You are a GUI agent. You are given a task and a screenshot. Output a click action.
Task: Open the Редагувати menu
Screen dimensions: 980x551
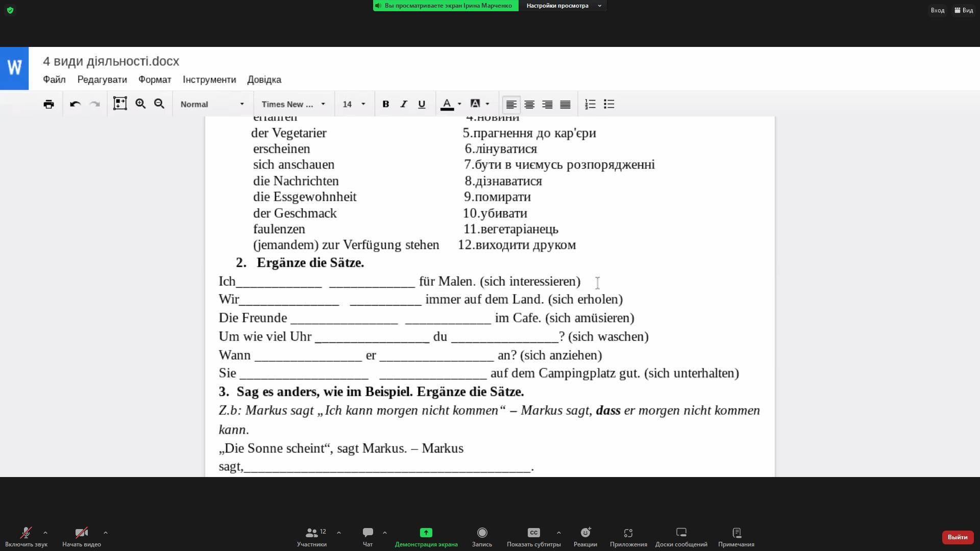102,80
